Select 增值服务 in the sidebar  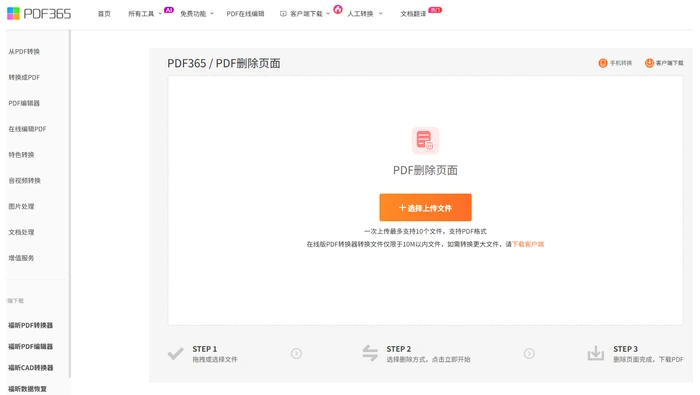tap(21, 258)
